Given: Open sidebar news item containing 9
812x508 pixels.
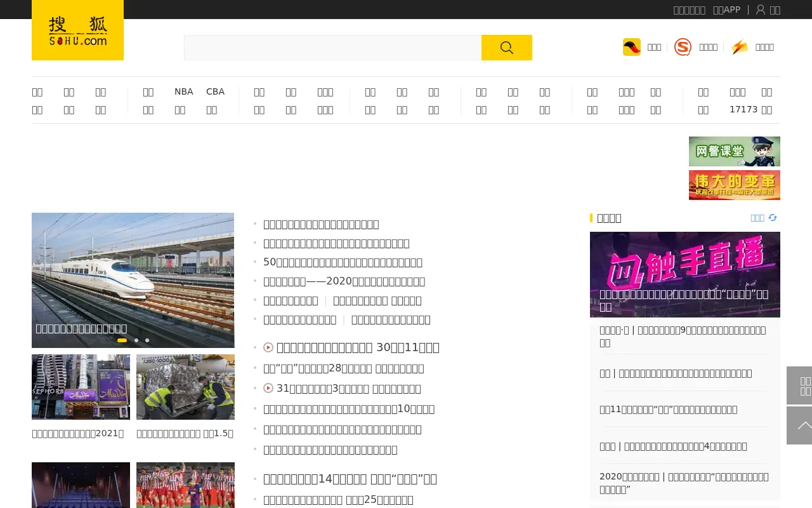Looking at the screenshot, I should (x=684, y=336).
